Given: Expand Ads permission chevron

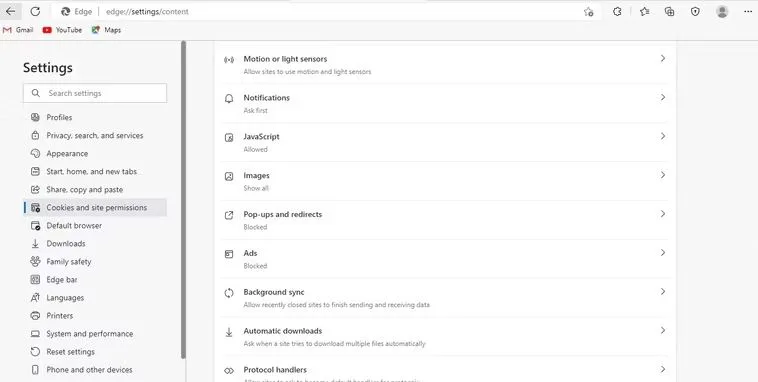Looking at the screenshot, I should (x=663, y=253).
